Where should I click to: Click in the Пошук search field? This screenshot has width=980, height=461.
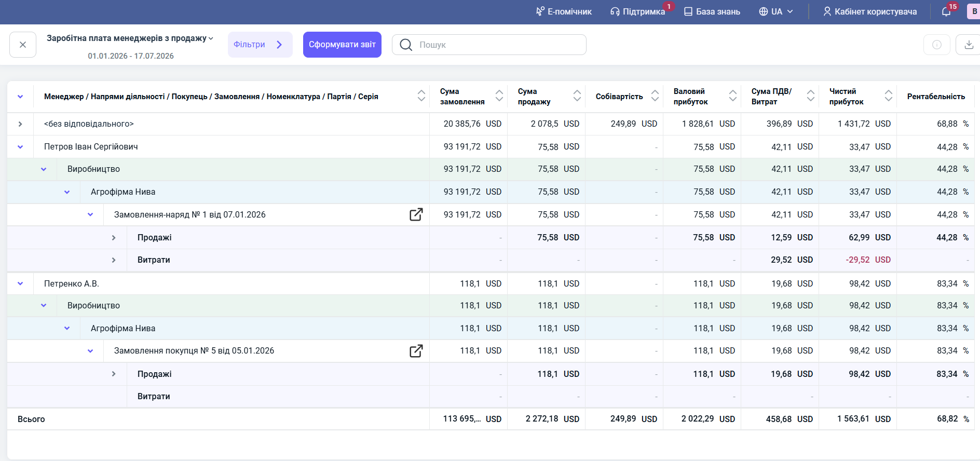pos(489,45)
